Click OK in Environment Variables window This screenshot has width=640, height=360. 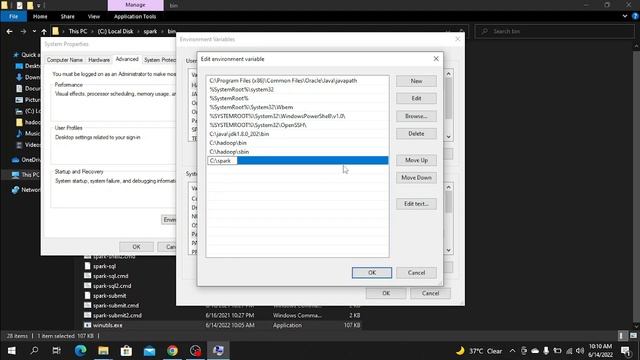pyautogui.click(x=386, y=293)
